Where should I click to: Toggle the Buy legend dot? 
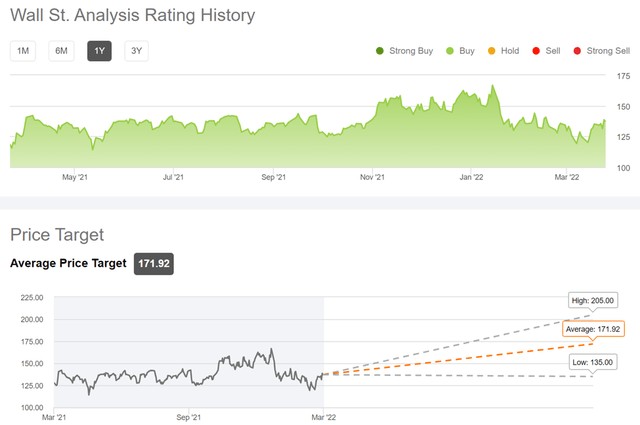[x=451, y=52]
